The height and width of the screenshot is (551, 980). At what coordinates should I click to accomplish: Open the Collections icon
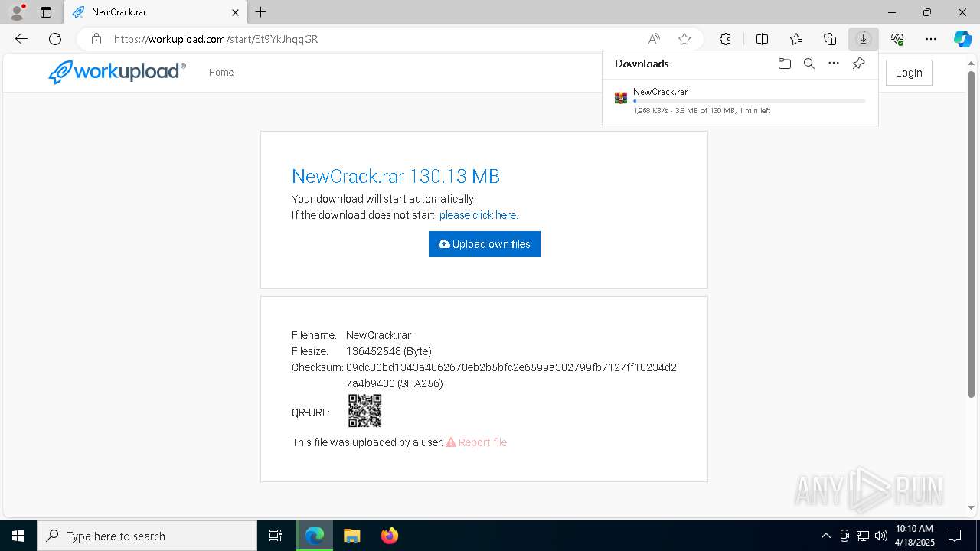pos(830,39)
